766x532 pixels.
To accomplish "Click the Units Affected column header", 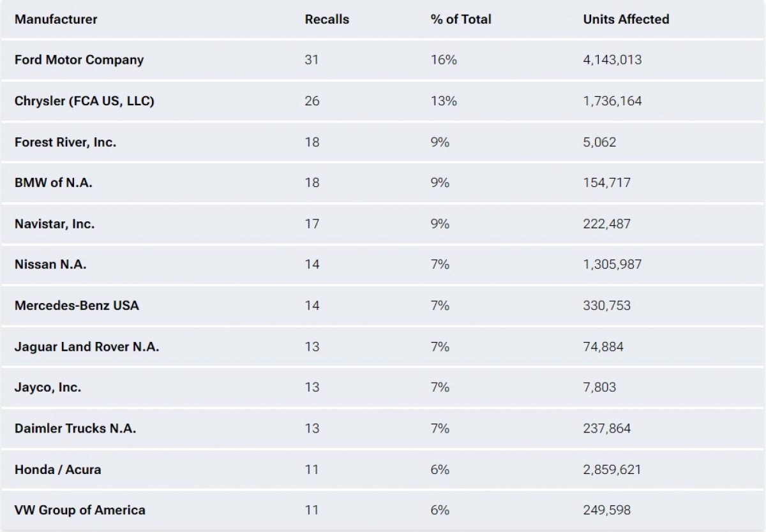I will tap(626, 19).
